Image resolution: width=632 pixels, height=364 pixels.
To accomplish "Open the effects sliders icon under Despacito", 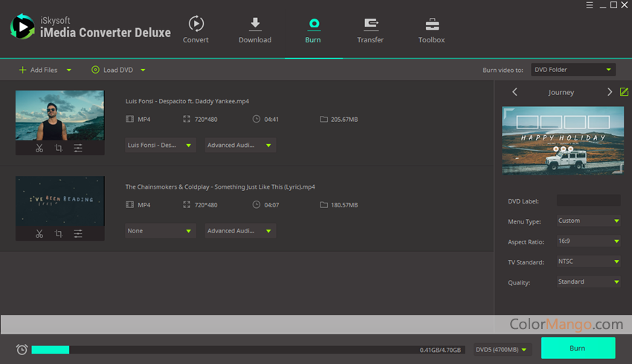I will coord(78,148).
